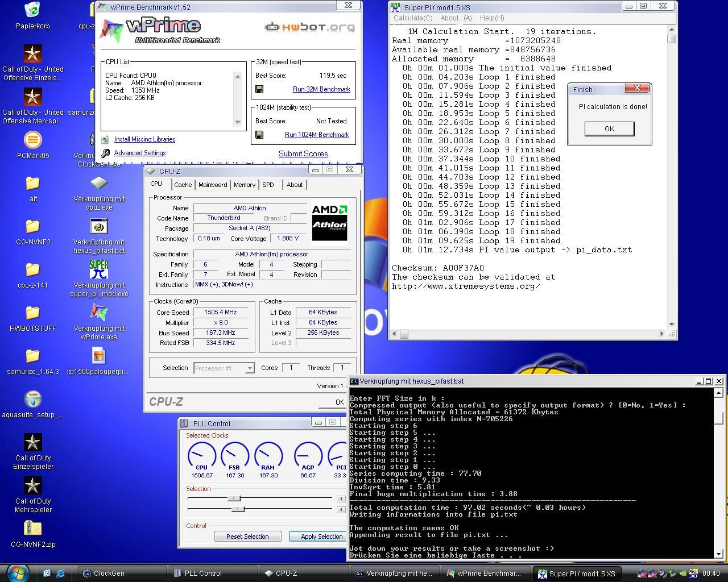Click arrow button beside the second PLL slider

coord(341,509)
